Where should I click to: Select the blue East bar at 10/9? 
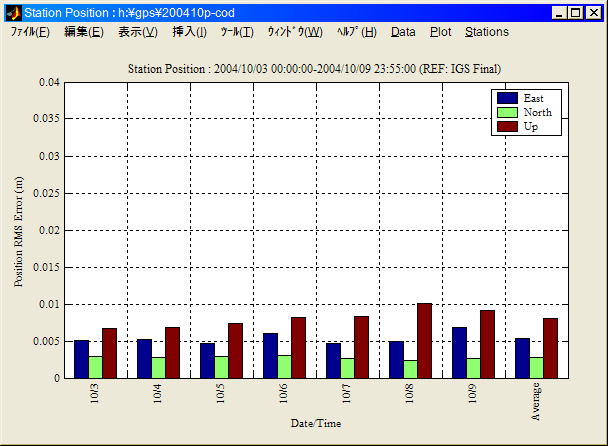click(x=459, y=353)
